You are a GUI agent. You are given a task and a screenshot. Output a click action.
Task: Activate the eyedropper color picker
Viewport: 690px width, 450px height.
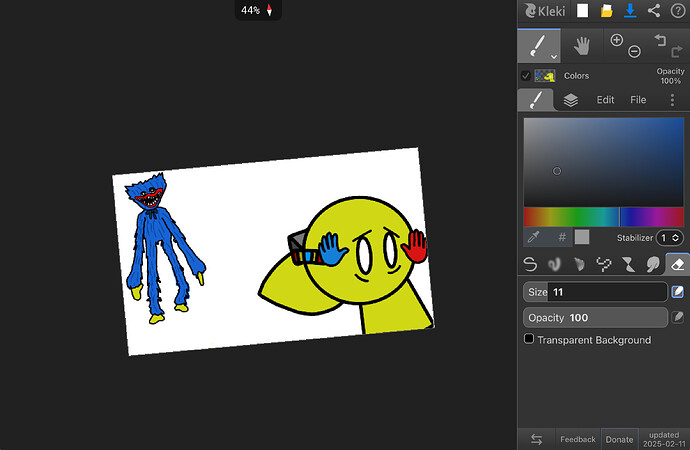pos(534,238)
